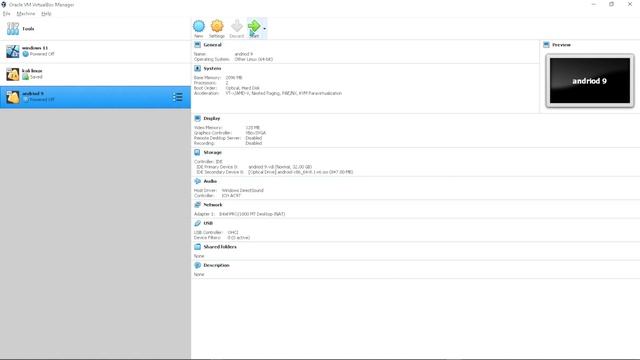
Task: Select the kali linux virtual machine
Action: tap(95, 74)
